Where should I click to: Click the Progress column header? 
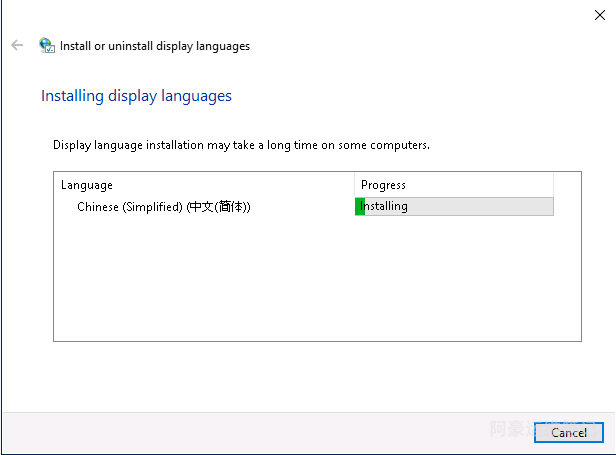[383, 185]
